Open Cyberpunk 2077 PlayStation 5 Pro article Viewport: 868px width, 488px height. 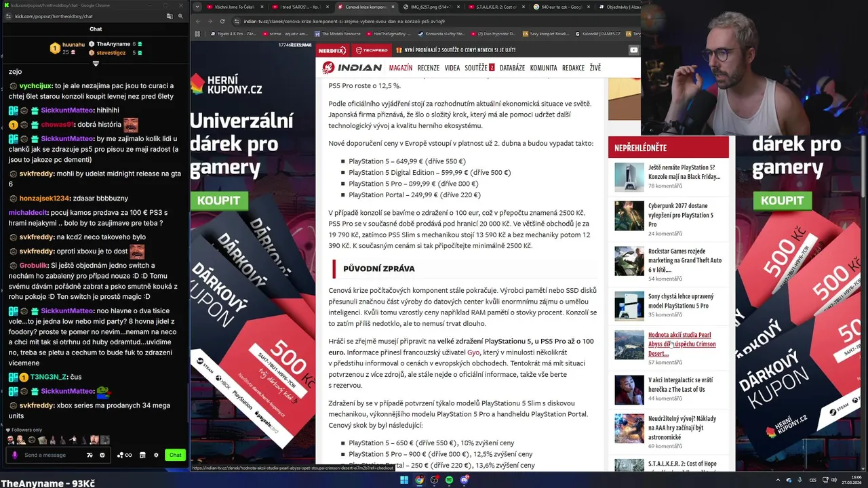tap(681, 215)
